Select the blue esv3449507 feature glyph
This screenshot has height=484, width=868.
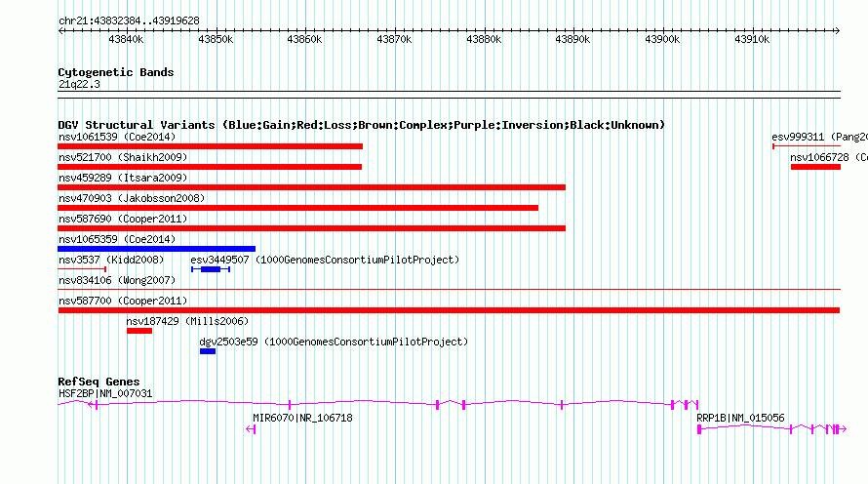tap(211, 269)
